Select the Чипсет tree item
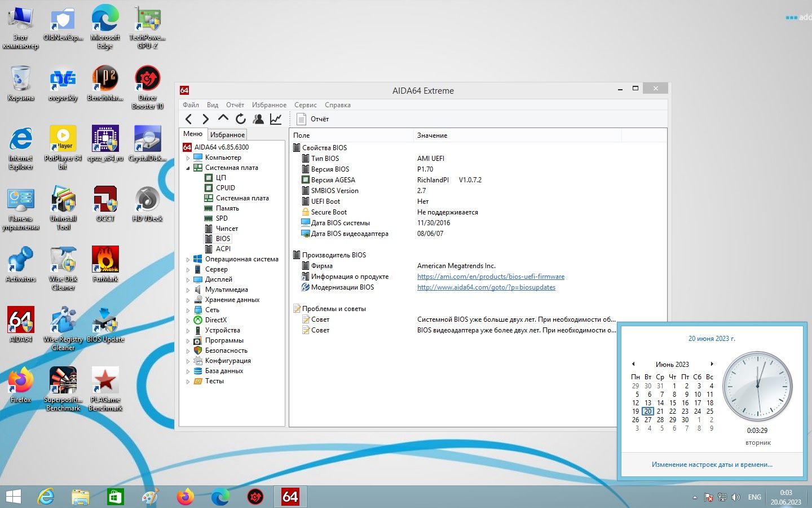812x508 pixels. [227, 229]
